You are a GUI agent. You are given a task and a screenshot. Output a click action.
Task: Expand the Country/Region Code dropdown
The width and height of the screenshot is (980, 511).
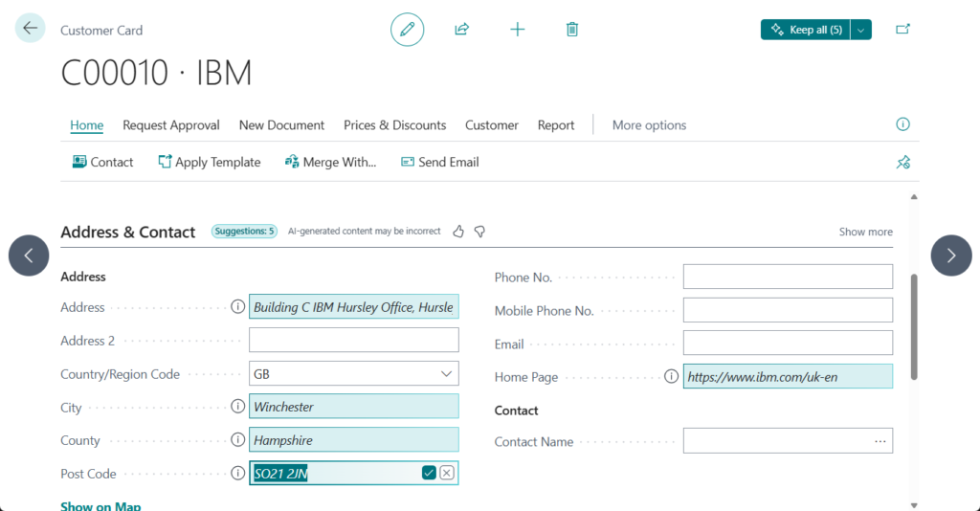click(x=446, y=374)
